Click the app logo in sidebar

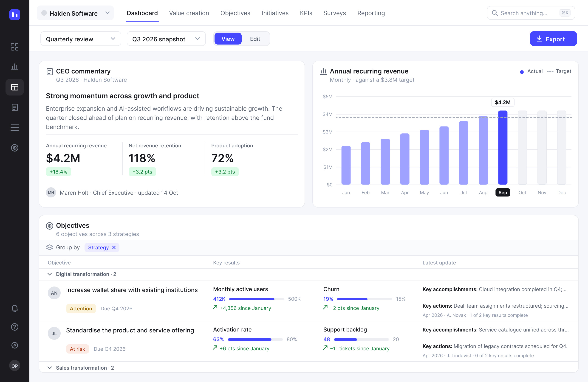pos(14,14)
